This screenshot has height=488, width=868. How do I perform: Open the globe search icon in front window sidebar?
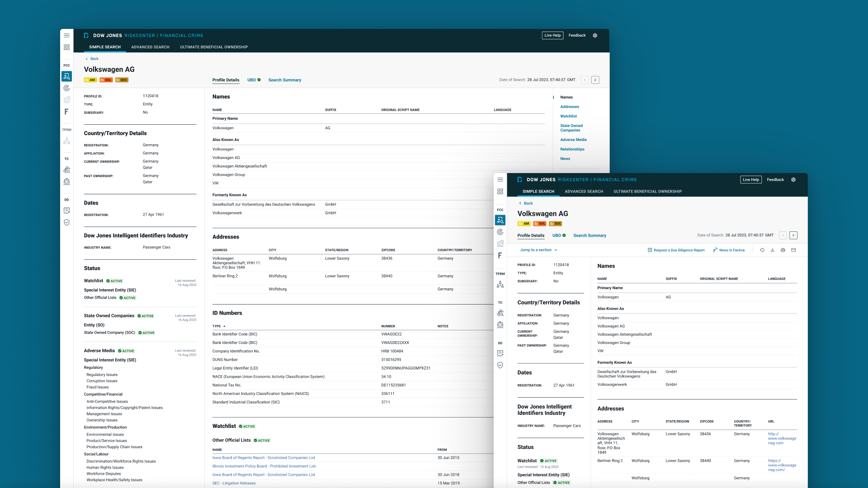click(500, 313)
